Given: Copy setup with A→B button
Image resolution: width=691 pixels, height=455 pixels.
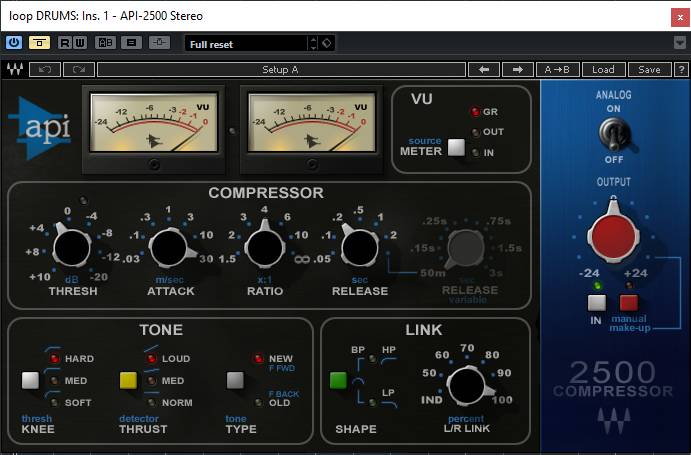Looking at the screenshot, I should click(x=557, y=70).
